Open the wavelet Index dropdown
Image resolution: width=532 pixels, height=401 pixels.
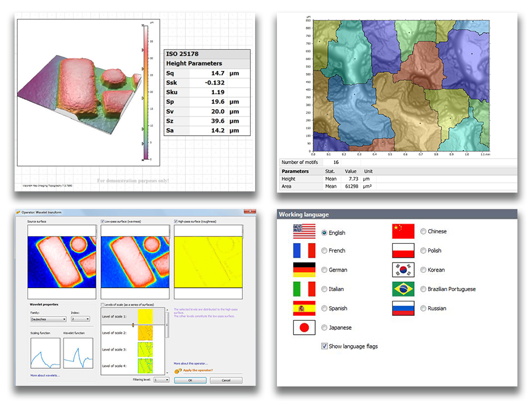(x=80, y=318)
